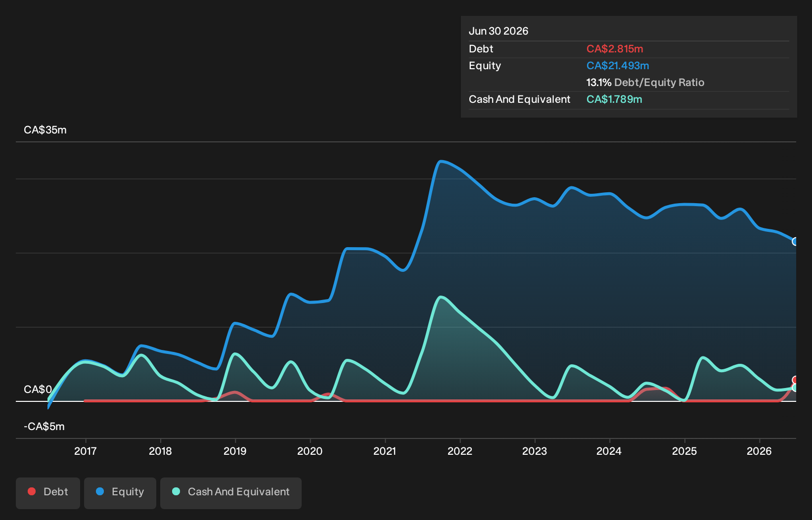Click the 2024 x-axis label

pos(609,451)
